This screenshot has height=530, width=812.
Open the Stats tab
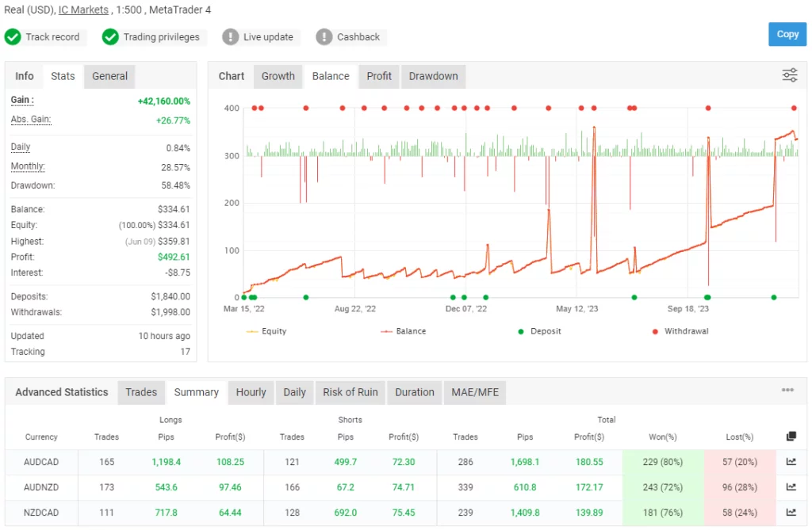coord(62,75)
